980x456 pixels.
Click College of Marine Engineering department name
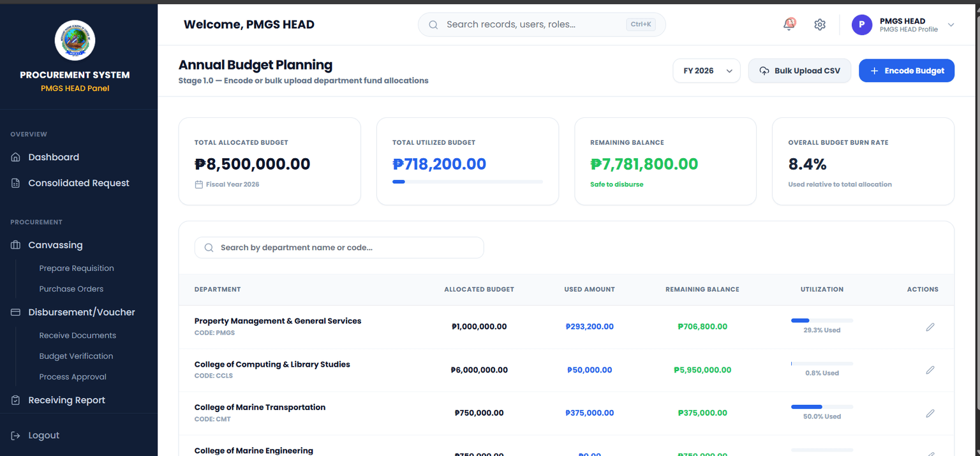coord(254,450)
